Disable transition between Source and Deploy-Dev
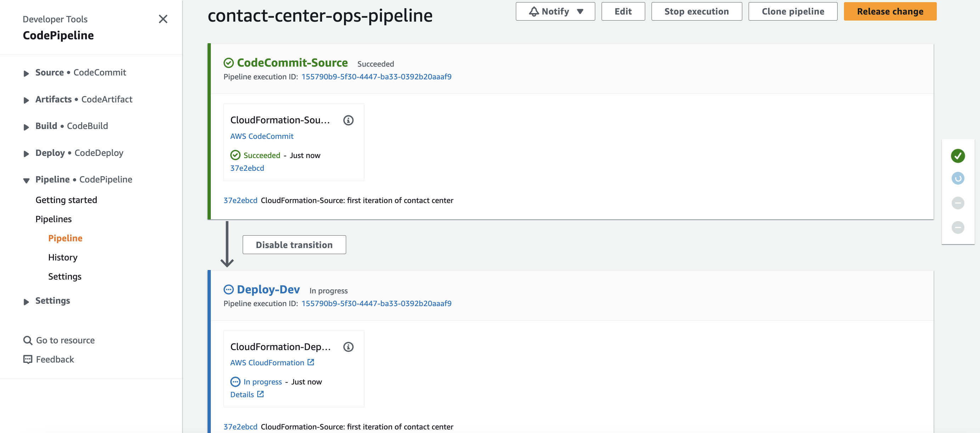The width and height of the screenshot is (980, 433). tap(294, 244)
